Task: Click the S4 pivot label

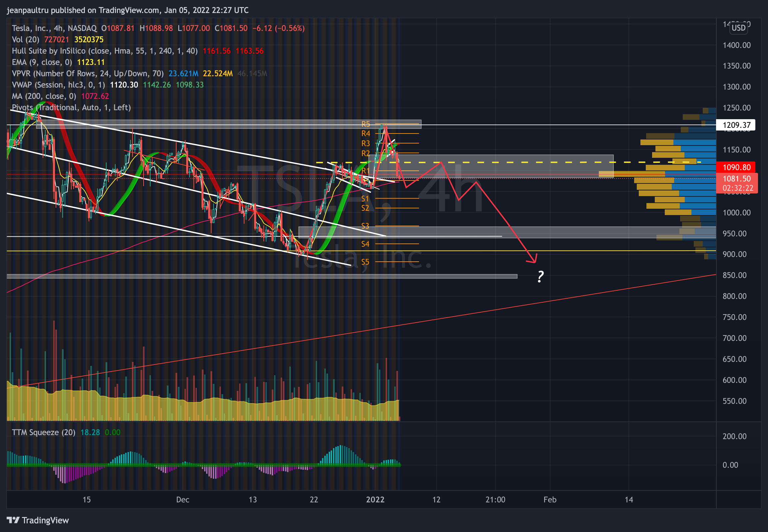Action: (x=365, y=244)
